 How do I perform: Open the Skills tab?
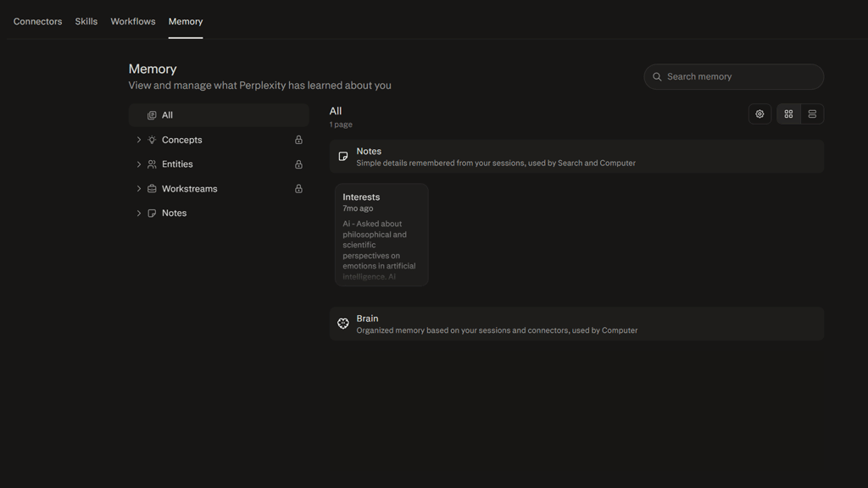(x=86, y=21)
